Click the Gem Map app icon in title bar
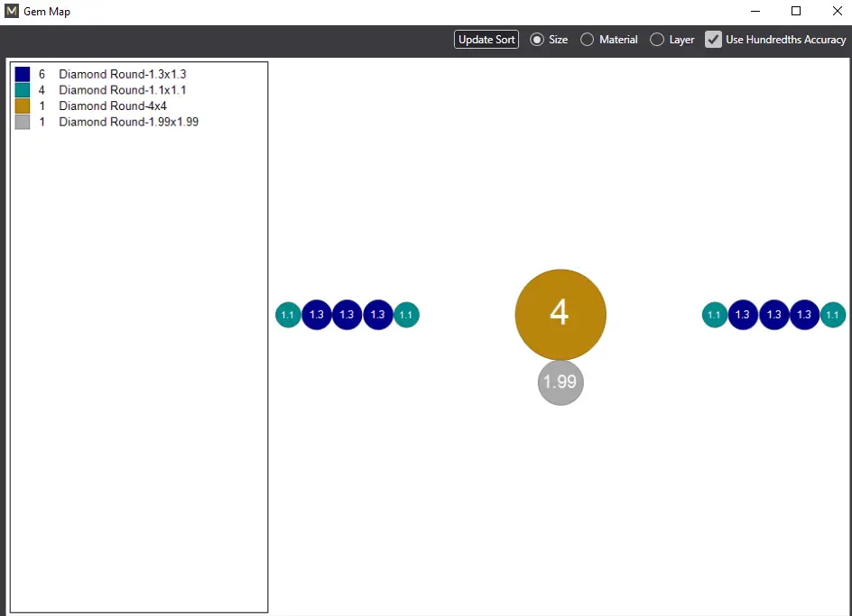This screenshot has height=616, width=852. [12, 12]
